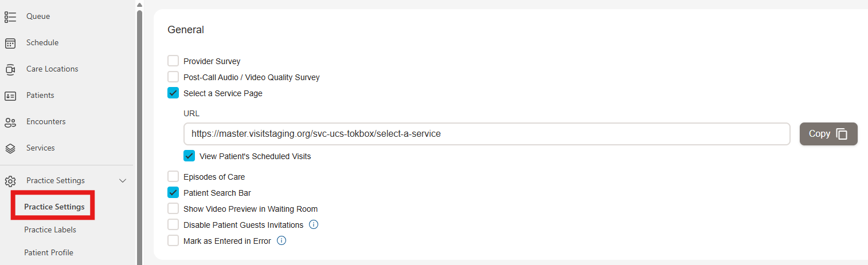Image resolution: width=868 pixels, height=265 pixels.
Task: Collapse the Practice Settings chevron
Action: [x=122, y=181]
